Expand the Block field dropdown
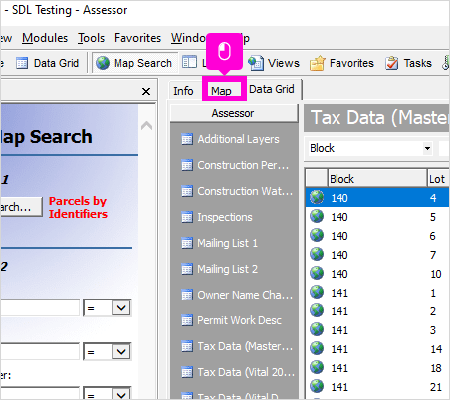This screenshot has width=450, height=400. tap(427, 148)
